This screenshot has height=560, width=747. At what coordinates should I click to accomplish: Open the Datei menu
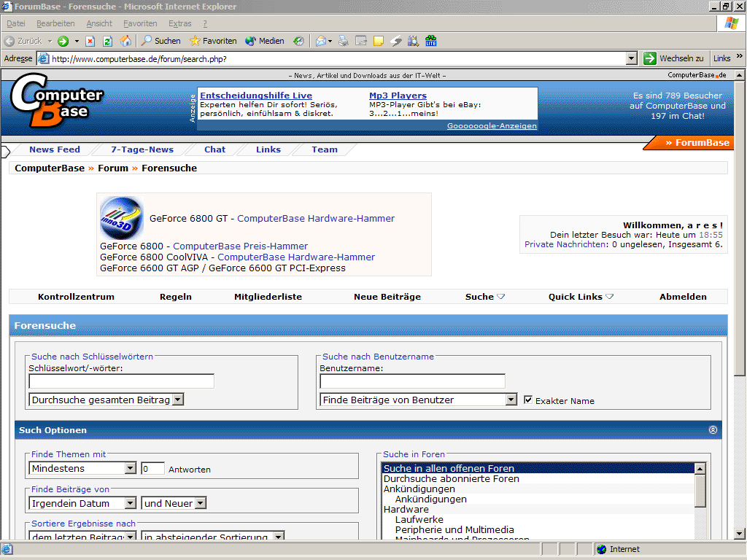point(16,23)
